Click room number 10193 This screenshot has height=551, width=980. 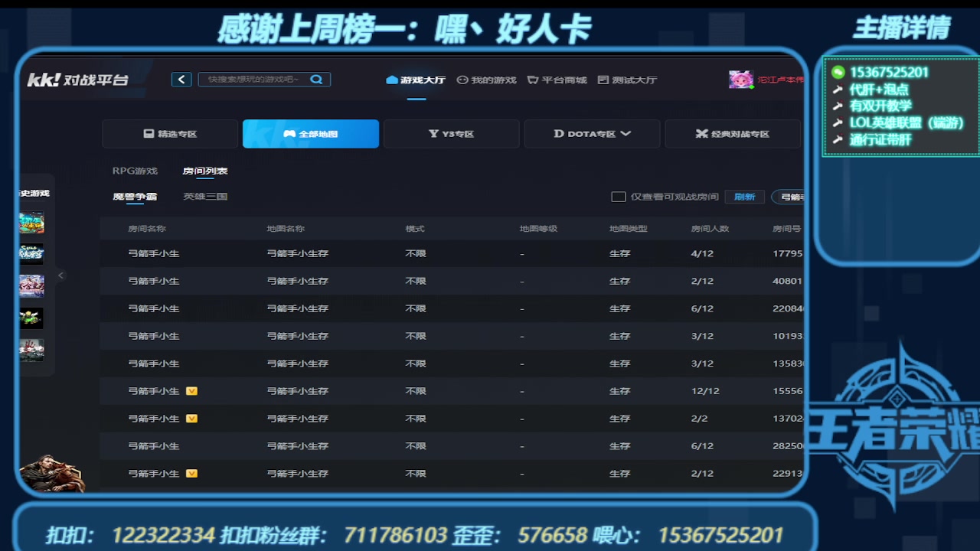pos(788,336)
